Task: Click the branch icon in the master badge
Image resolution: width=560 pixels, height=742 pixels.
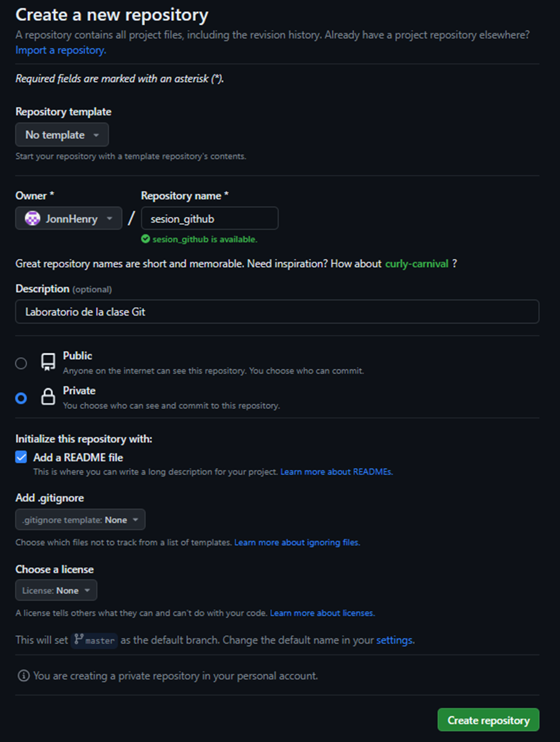Action: (x=78, y=640)
